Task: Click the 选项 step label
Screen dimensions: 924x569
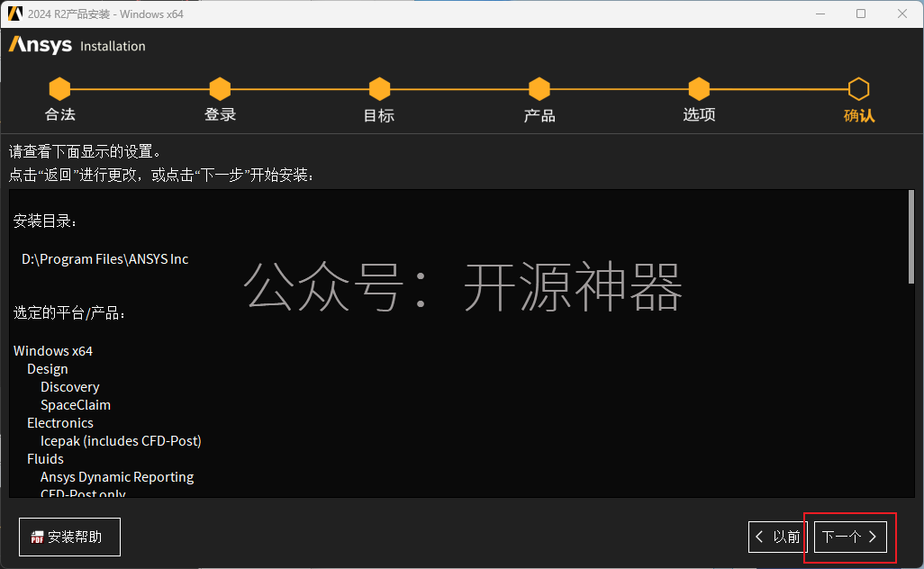Action: click(x=699, y=115)
